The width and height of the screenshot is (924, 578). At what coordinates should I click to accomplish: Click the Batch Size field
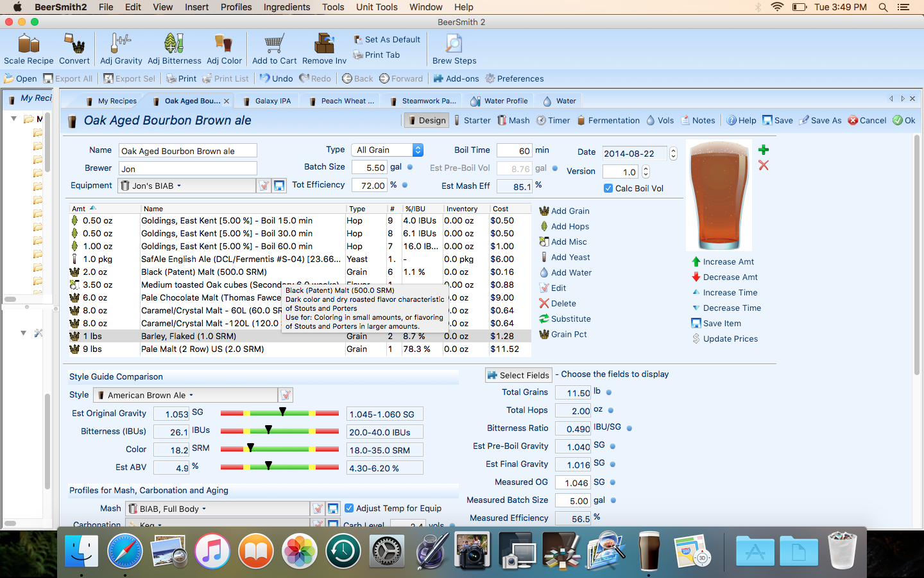click(x=369, y=168)
